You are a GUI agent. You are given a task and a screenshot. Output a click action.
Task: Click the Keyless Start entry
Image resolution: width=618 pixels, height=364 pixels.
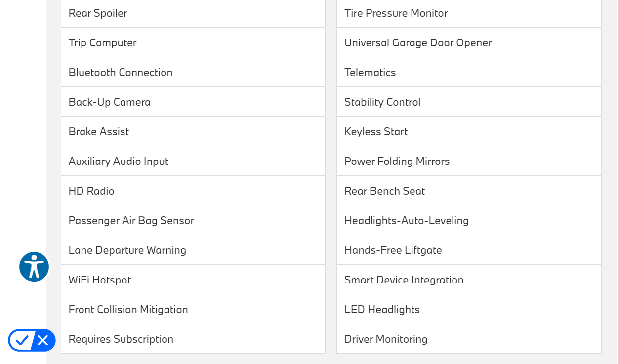click(376, 132)
